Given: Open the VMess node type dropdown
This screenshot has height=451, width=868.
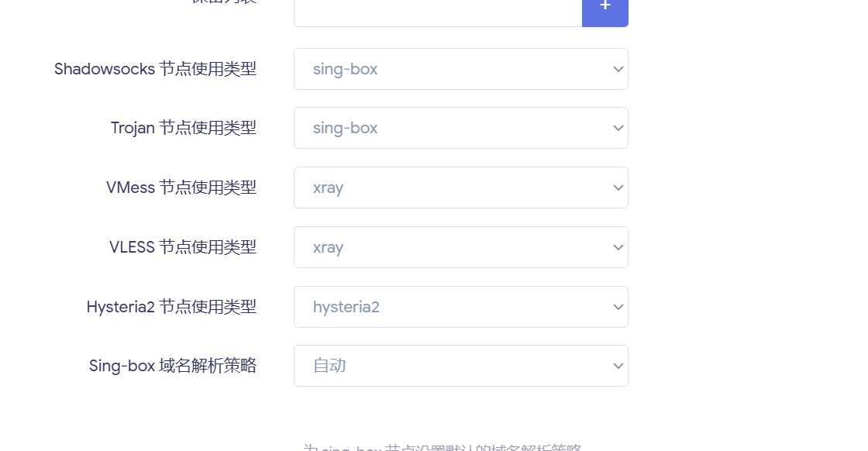Looking at the screenshot, I should pyautogui.click(x=460, y=188).
